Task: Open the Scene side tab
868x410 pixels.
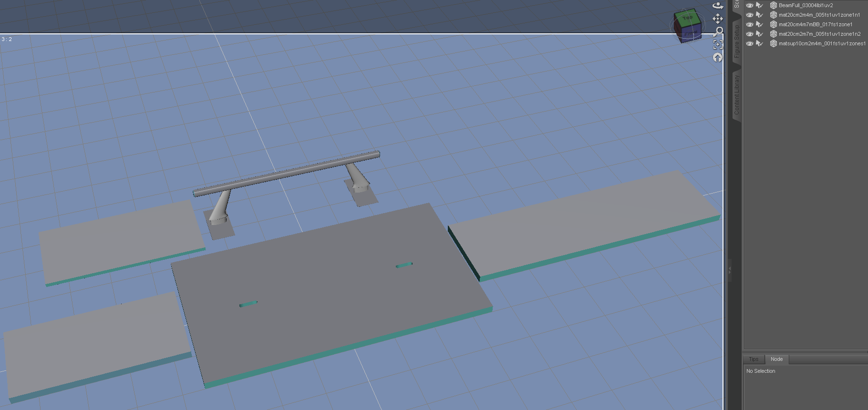Action: pos(736,4)
